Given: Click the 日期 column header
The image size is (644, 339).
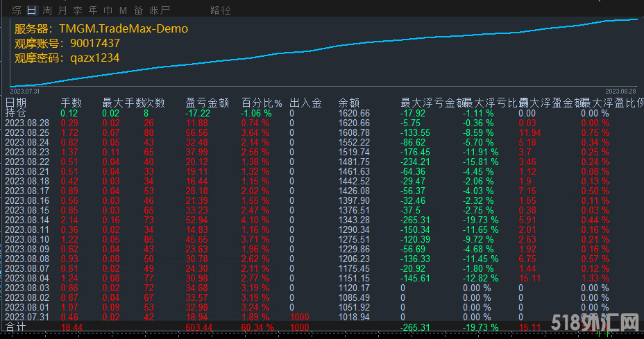Looking at the screenshot, I should [15, 103].
